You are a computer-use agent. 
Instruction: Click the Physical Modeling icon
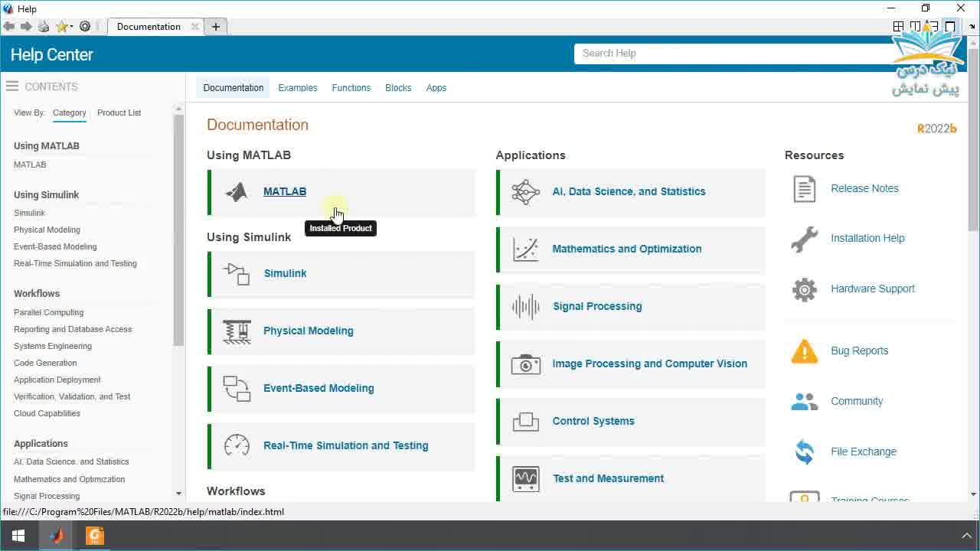[237, 331]
